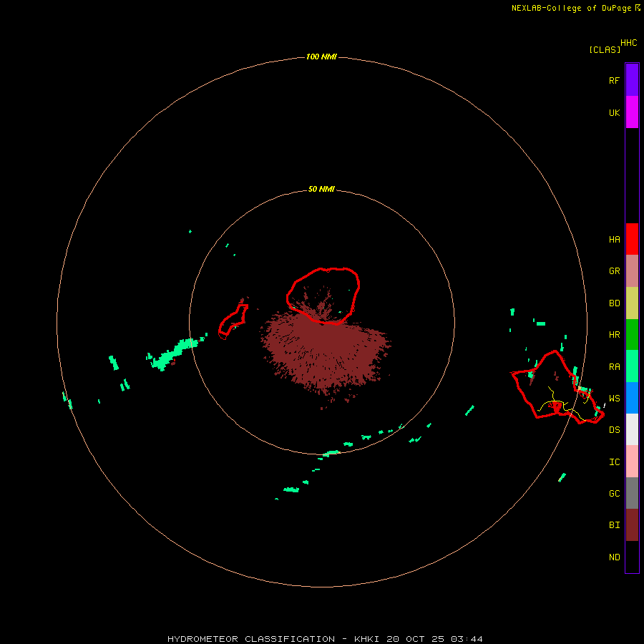This screenshot has height=644, width=644.
Task: Click the DS legend label
Action: pyautogui.click(x=615, y=430)
